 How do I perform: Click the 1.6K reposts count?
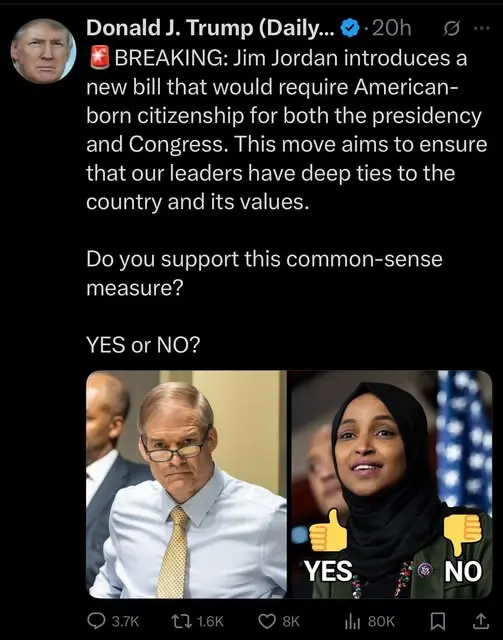tap(210, 622)
